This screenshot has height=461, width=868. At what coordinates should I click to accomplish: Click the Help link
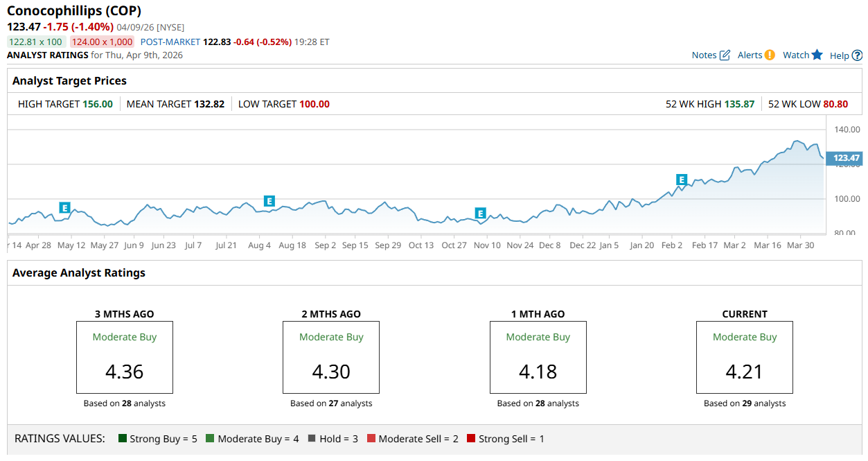click(839, 55)
